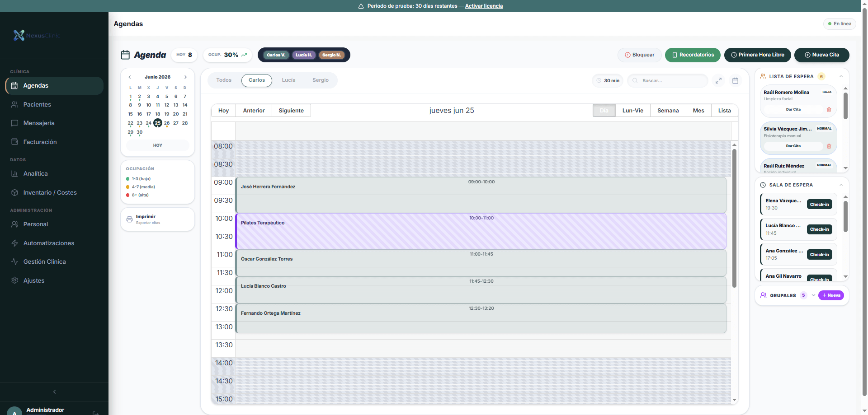The image size is (868, 415).
Task: Filter the agenda by Sergio
Action: tap(321, 80)
